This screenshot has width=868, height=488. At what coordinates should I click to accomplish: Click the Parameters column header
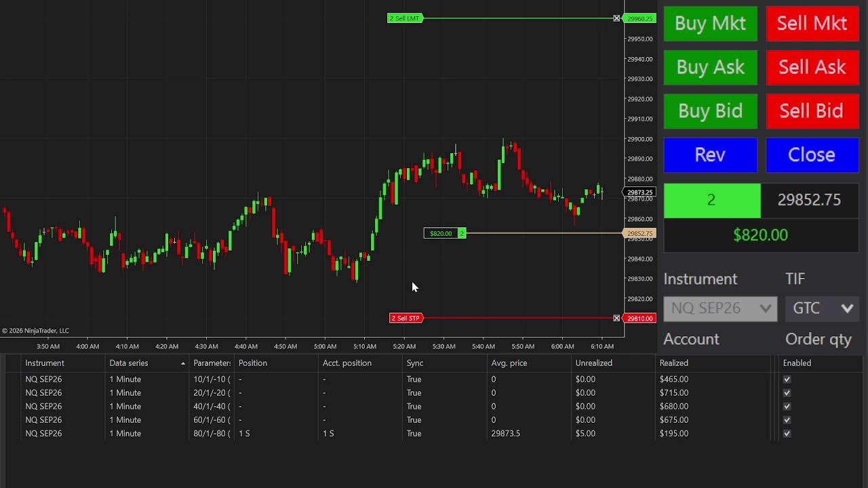pyautogui.click(x=212, y=363)
